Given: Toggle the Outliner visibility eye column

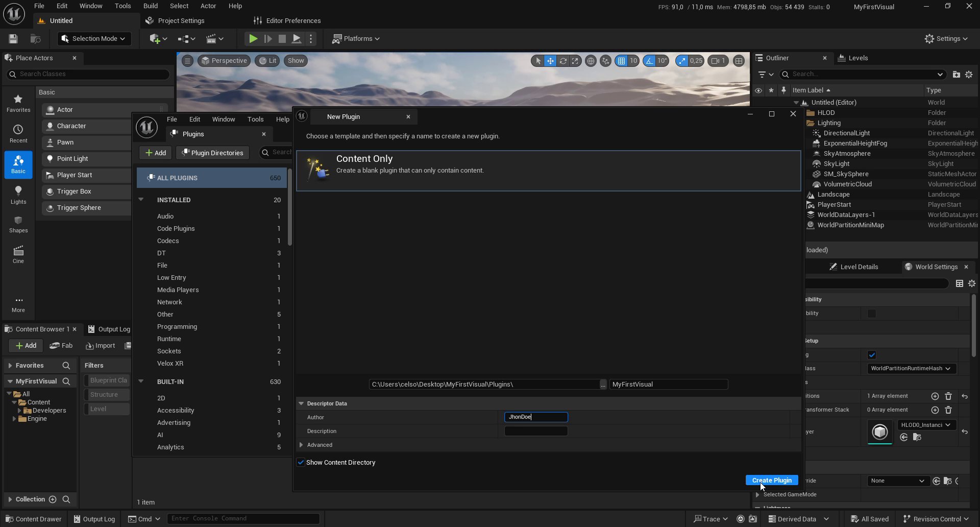Looking at the screenshot, I should point(758,90).
